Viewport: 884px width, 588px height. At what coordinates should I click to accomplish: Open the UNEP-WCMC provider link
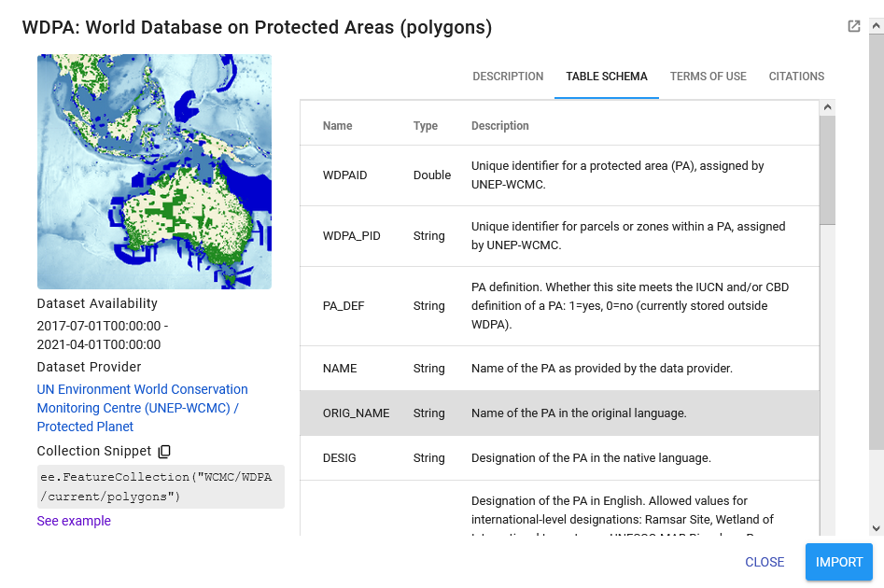point(142,408)
